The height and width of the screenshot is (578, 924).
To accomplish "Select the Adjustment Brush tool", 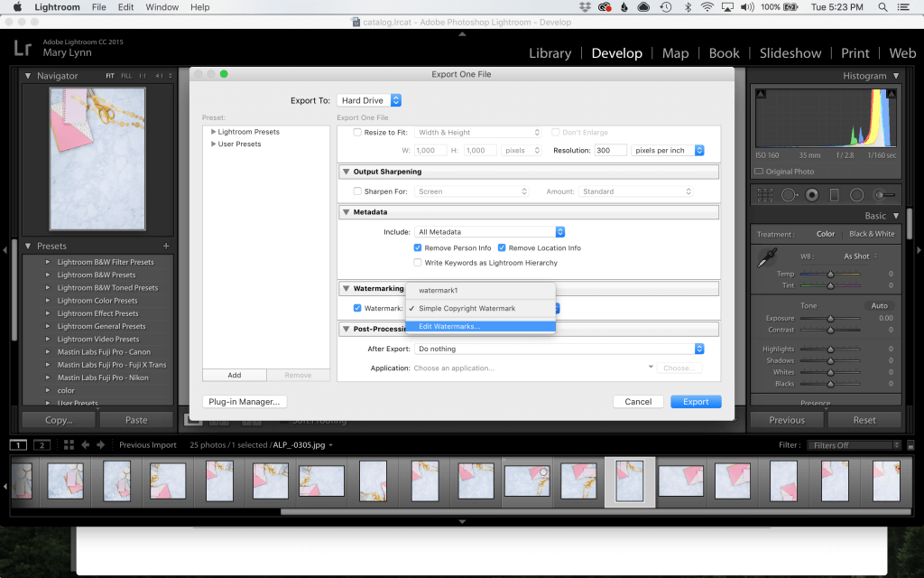I will tap(883, 194).
